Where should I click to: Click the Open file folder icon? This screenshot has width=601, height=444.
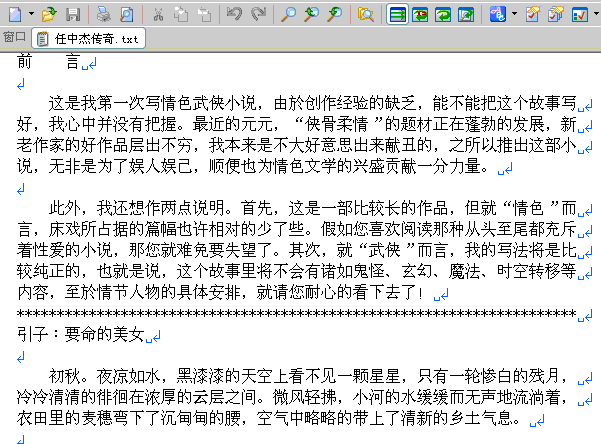[x=49, y=15]
